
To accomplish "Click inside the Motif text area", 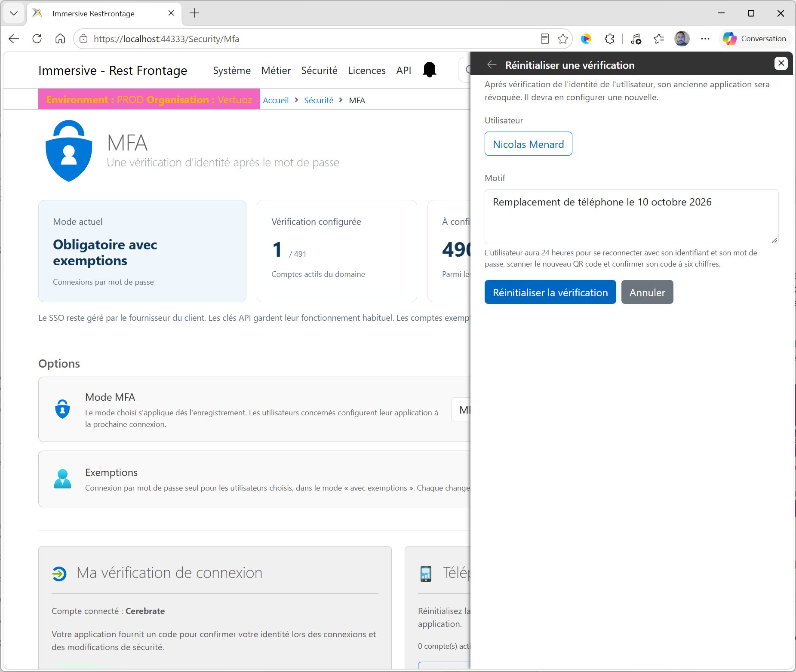I will tap(631, 217).
